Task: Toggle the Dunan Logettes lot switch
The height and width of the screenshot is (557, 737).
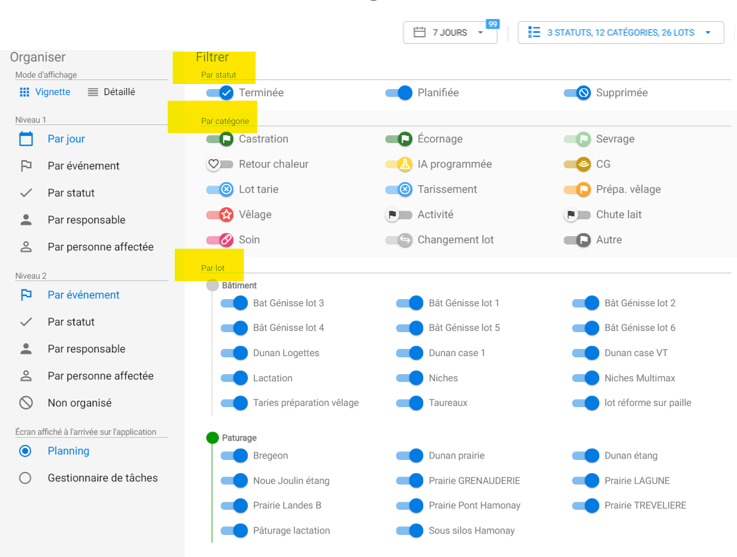Action: (x=234, y=353)
